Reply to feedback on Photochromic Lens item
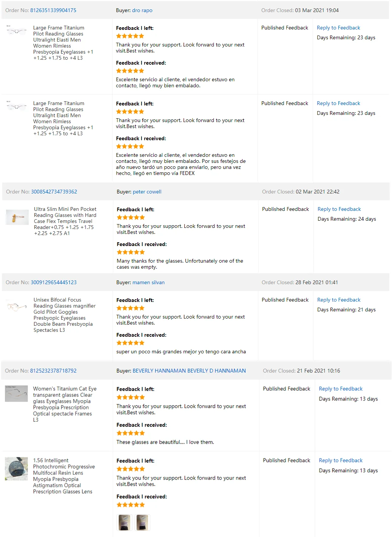The width and height of the screenshot is (392, 537). [x=341, y=460]
